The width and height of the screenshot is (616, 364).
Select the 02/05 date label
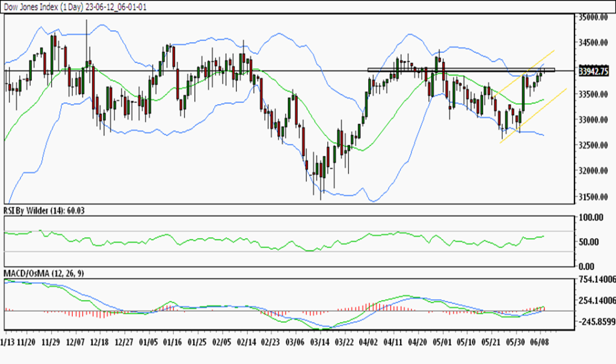[222, 342]
